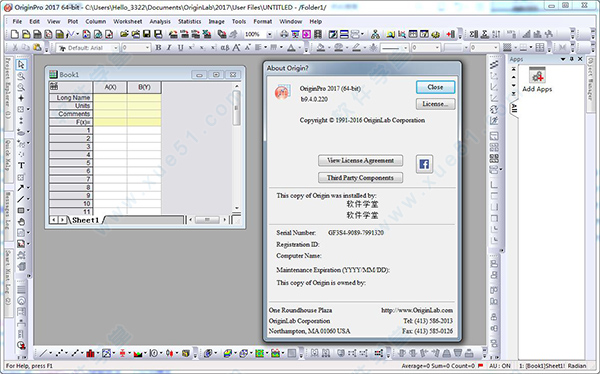600x374 pixels.
Task: Open the Analysis menu
Action: coord(160,21)
